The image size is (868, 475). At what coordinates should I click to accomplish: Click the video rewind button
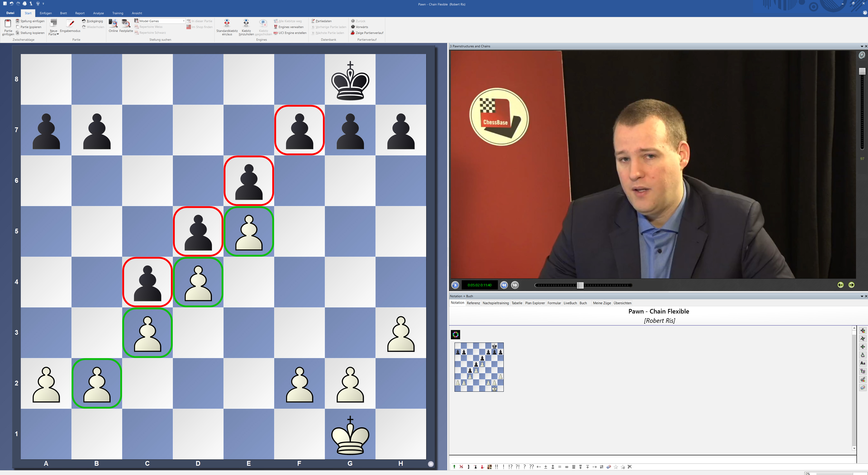504,285
